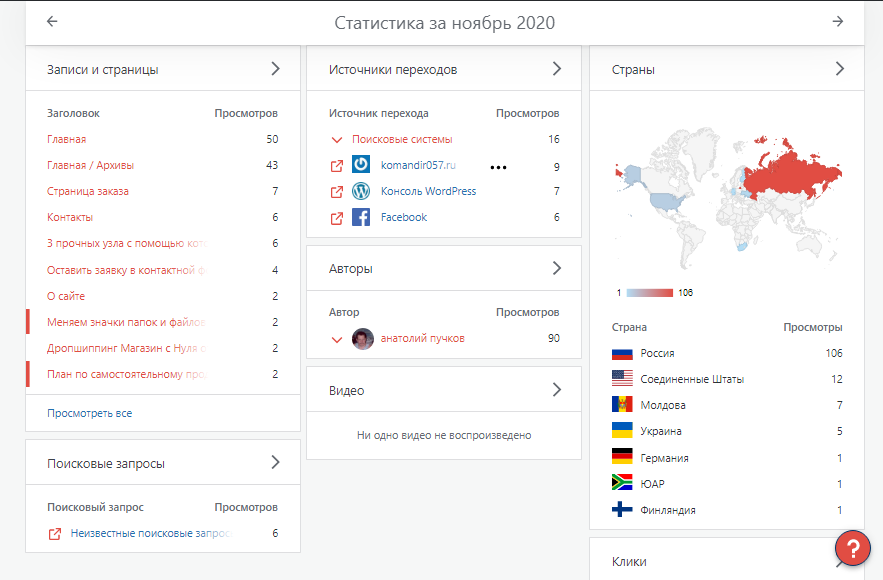
Task: Click the Источники переходов header title
Action: (x=393, y=70)
